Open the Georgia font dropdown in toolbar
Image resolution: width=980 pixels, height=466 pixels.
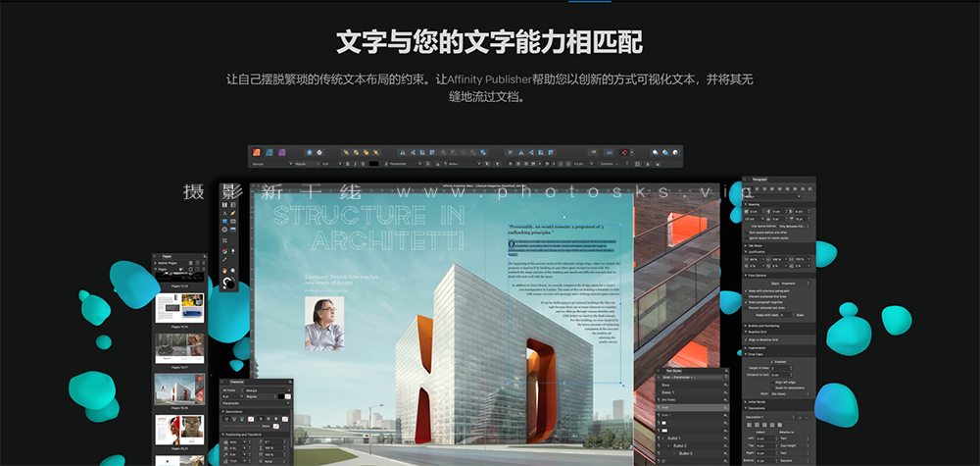point(272,164)
